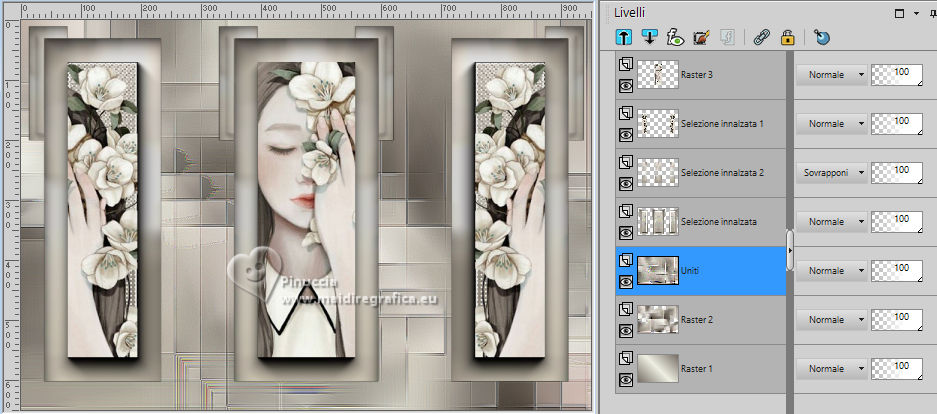This screenshot has width=937, height=414.
Task: Click the layer type icon of Selezione innalzata 2
Action: 626,161
